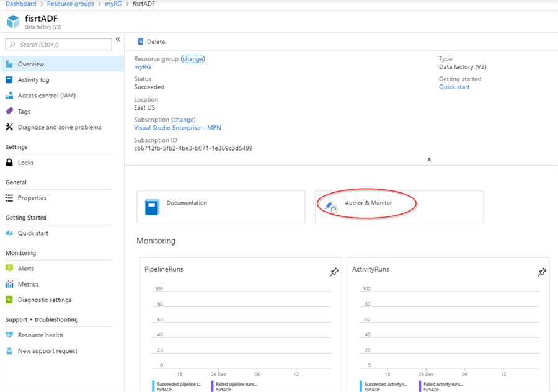Click the fisrtADF data factory cube icon
This screenshot has height=392, width=558.
tap(13, 21)
